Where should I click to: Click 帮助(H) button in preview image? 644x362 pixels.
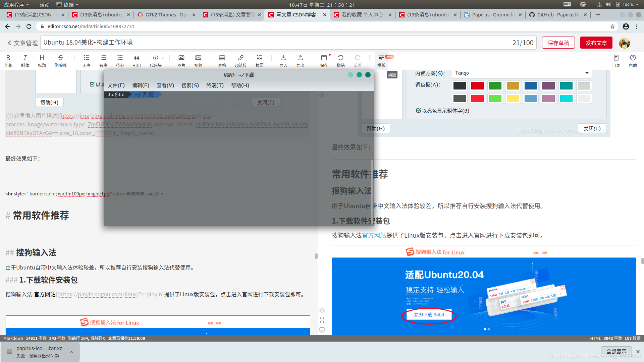[376, 128]
